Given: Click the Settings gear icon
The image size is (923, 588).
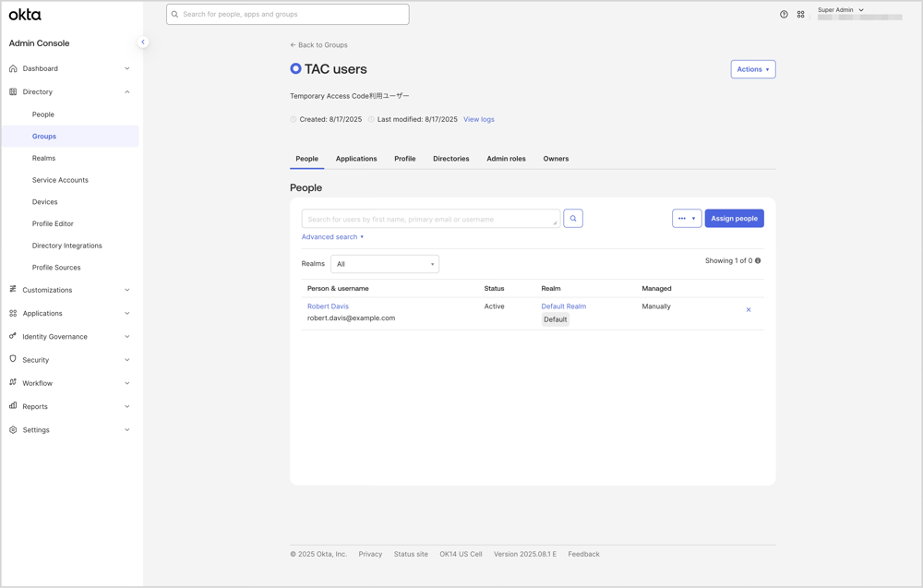Looking at the screenshot, I should click(x=13, y=429).
